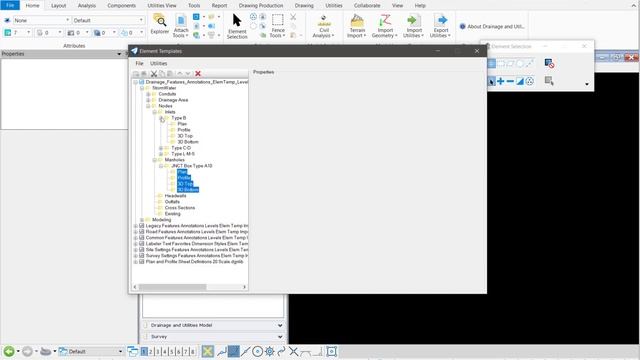Select the Headwalls folder in tree
The height and width of the screenshot is (360, 640).
point(176,196)
